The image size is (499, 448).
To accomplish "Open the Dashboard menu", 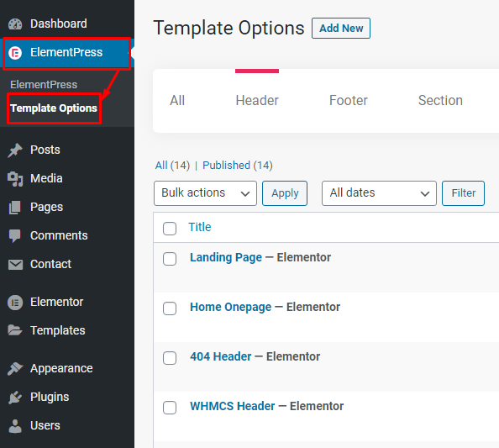I will coord(59,24).
